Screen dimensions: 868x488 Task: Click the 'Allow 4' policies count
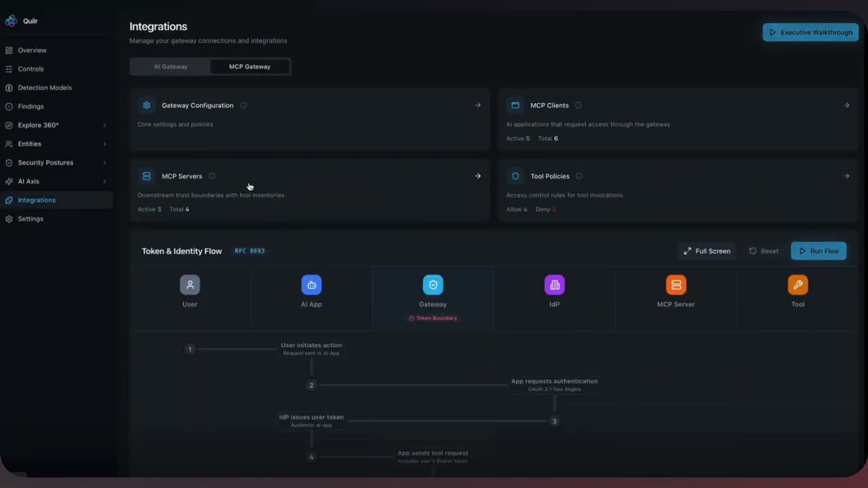517,209
